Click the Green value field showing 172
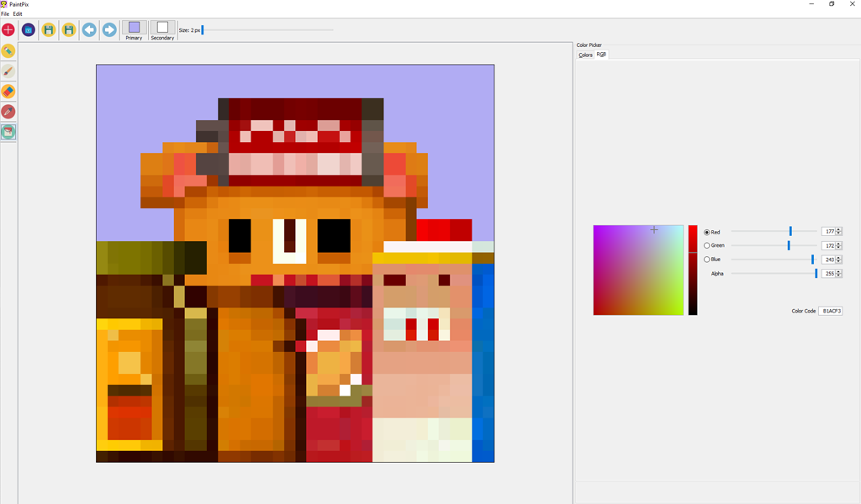This screenshot has height=504, width=861. point(828,245)
